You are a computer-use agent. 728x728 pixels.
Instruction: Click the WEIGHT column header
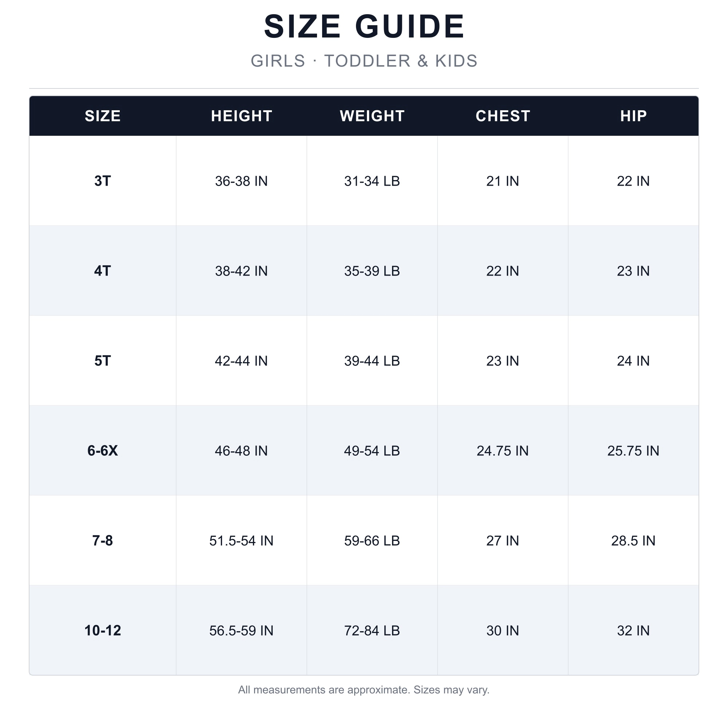coord(372,116)
